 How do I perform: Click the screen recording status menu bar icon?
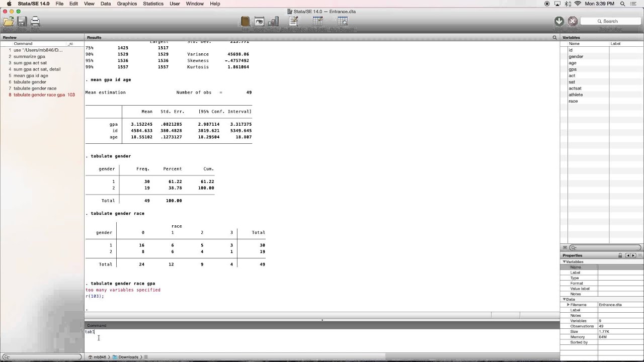[547, 4]
